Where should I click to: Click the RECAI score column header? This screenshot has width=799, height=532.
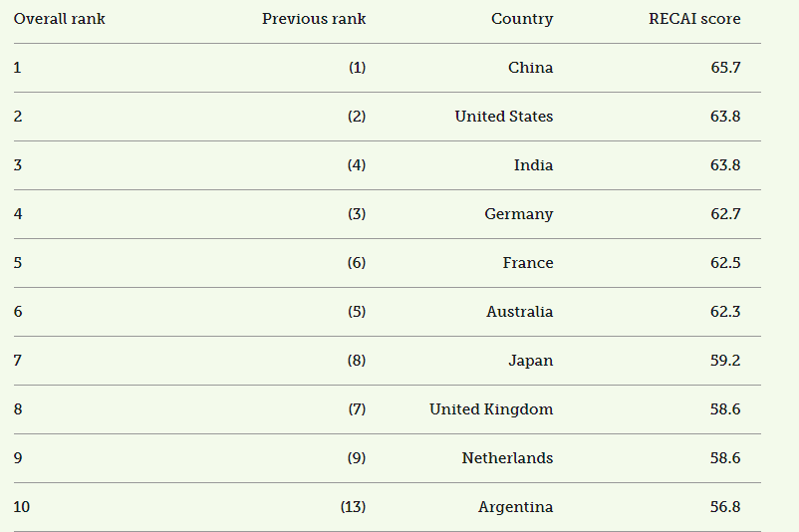click(694, 19)
